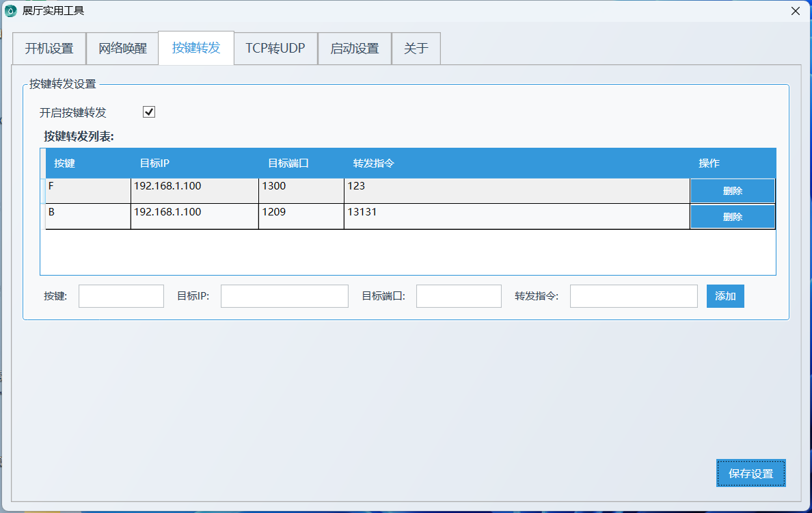Delete the row for key F
The image size is (812, 513).
point(732,191)
